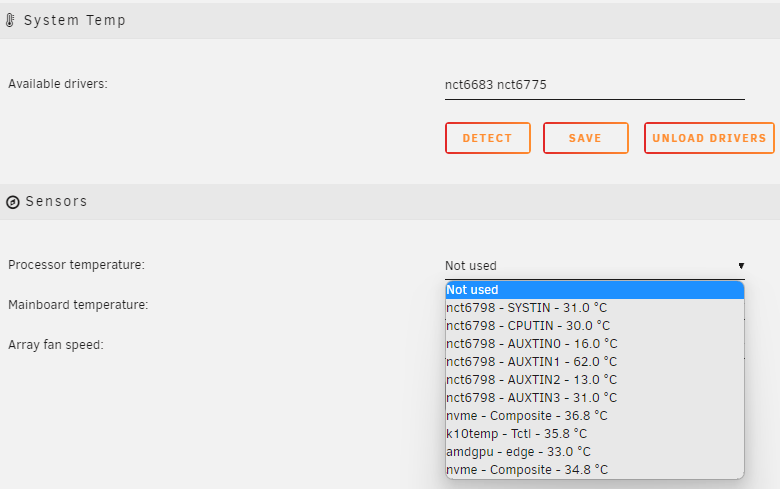Click the thermometer icon beside System Temp
Image resolution: width=780 pixels, height=489 pixels.
pos(10,20)
